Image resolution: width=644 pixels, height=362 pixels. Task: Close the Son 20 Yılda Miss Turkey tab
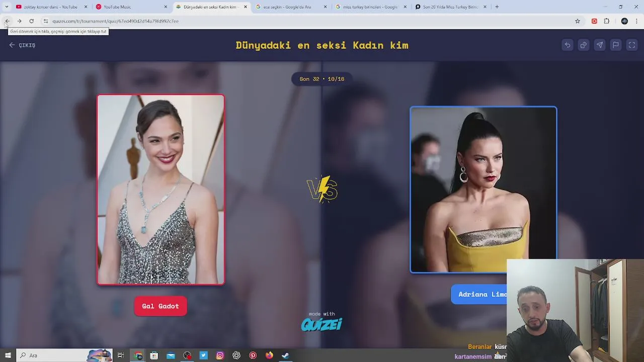(x=485, y=7)
